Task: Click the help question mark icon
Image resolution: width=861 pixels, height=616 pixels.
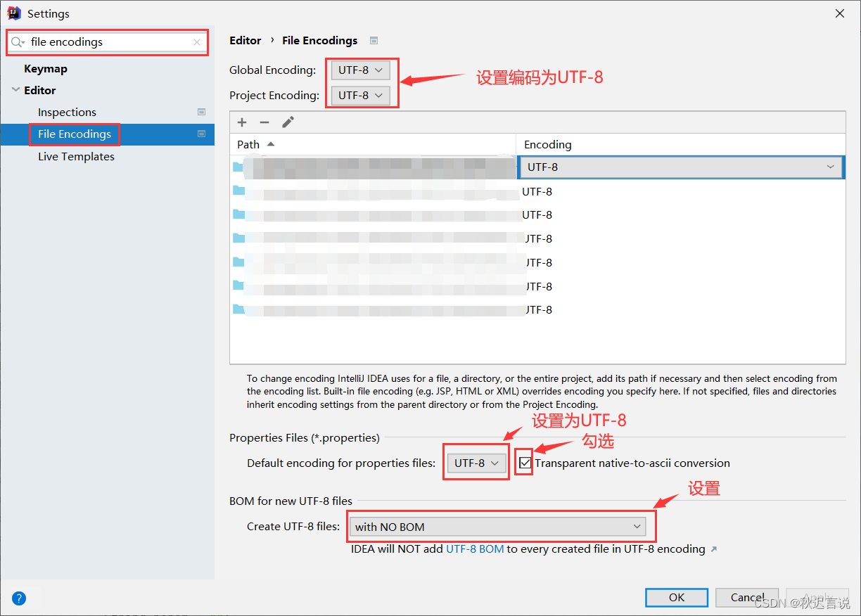Action: tap(18, 598)
